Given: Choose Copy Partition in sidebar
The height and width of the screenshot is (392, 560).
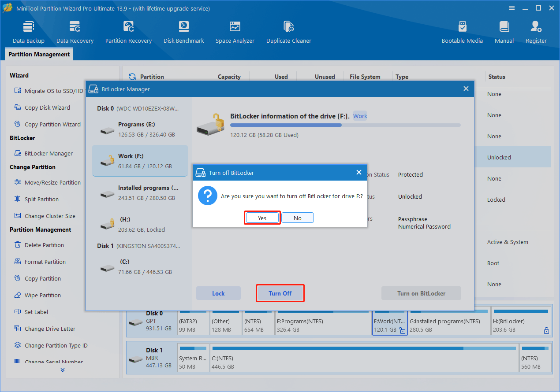Looking at the screenshot, I should pos(37,278).
